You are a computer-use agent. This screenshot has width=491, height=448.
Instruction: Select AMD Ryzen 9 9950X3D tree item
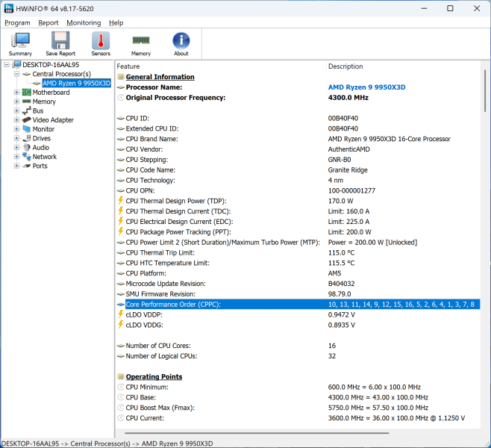coord(76,84)
